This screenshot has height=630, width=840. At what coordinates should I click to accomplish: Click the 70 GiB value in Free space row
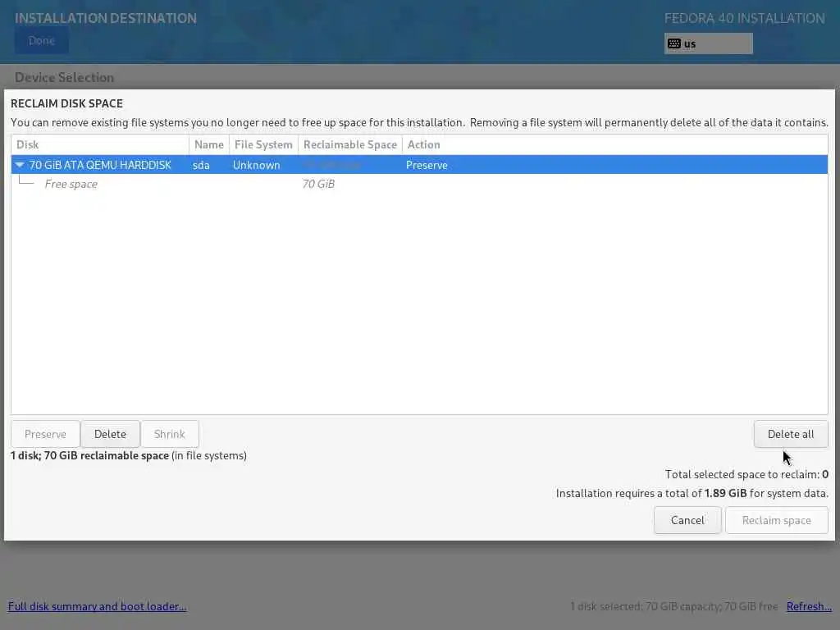318,184
